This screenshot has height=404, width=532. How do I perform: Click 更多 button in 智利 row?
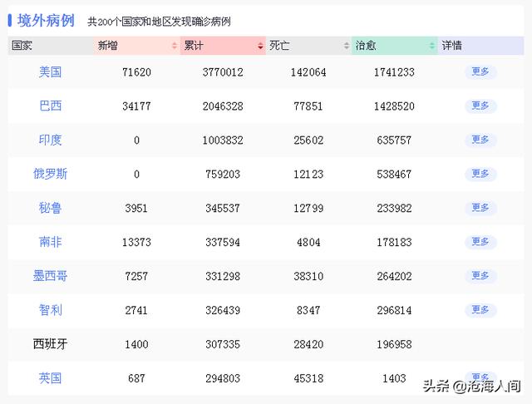pyautogui.click(x=480, y=310)
